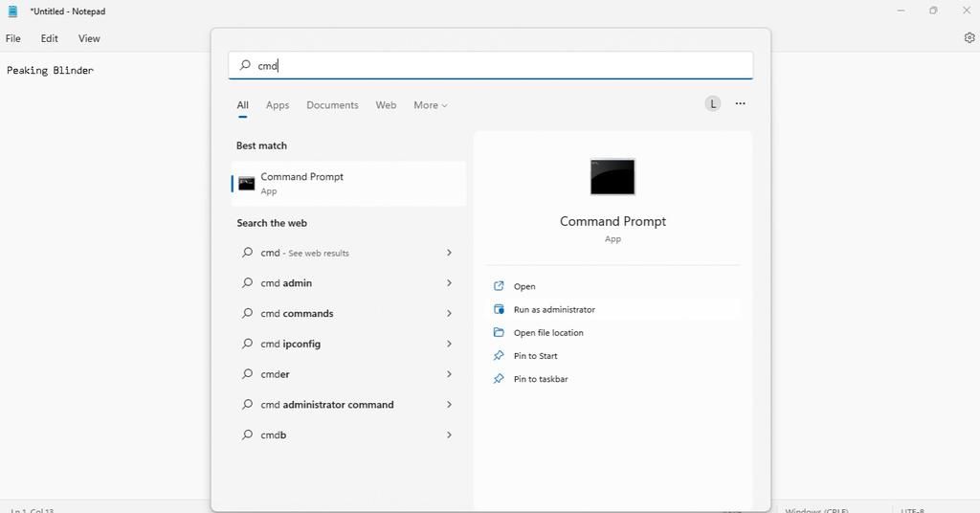Click the Run as administrator shield icon
Image resolution: width=980 pixels, height=513 pixels.
(499, 309)
